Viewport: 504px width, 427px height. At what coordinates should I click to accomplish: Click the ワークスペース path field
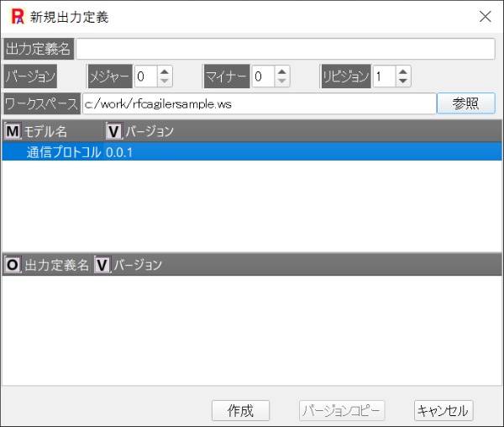tap(259, 103)
